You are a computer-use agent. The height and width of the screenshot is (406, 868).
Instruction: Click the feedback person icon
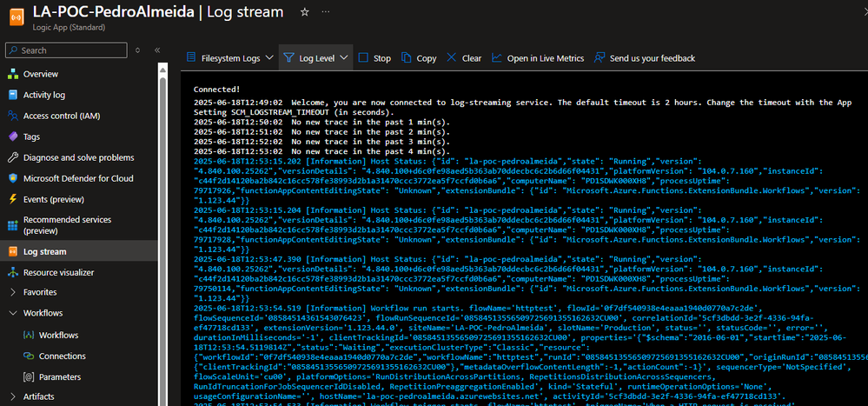point(599,57)
